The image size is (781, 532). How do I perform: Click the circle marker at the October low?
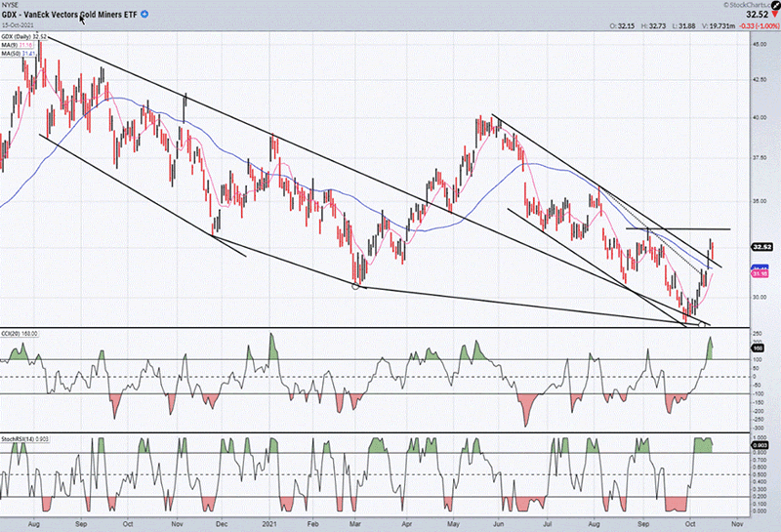click(x=702, y=325)
